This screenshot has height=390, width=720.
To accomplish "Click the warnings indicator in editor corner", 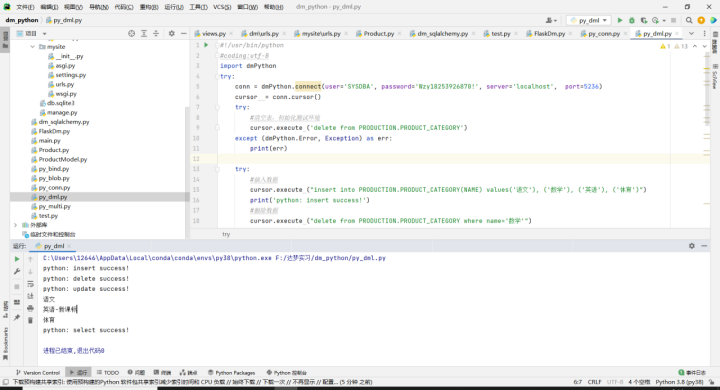I will pos(674,46).
